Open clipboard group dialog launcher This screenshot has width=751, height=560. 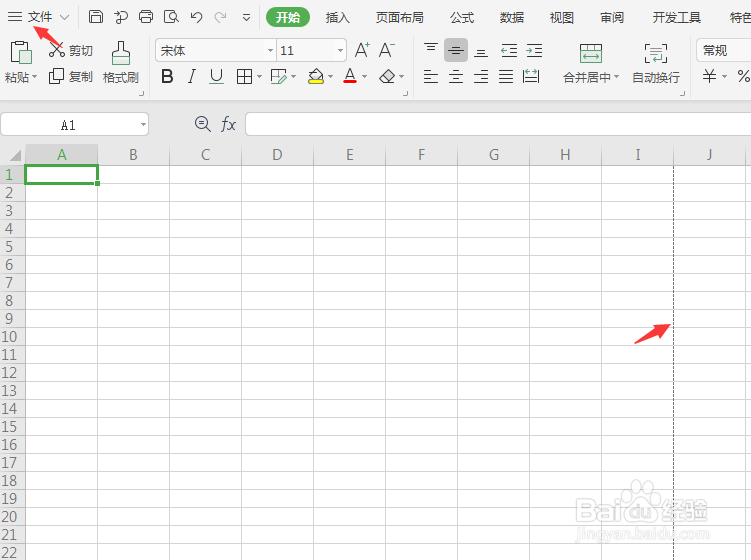click(141, 93)
